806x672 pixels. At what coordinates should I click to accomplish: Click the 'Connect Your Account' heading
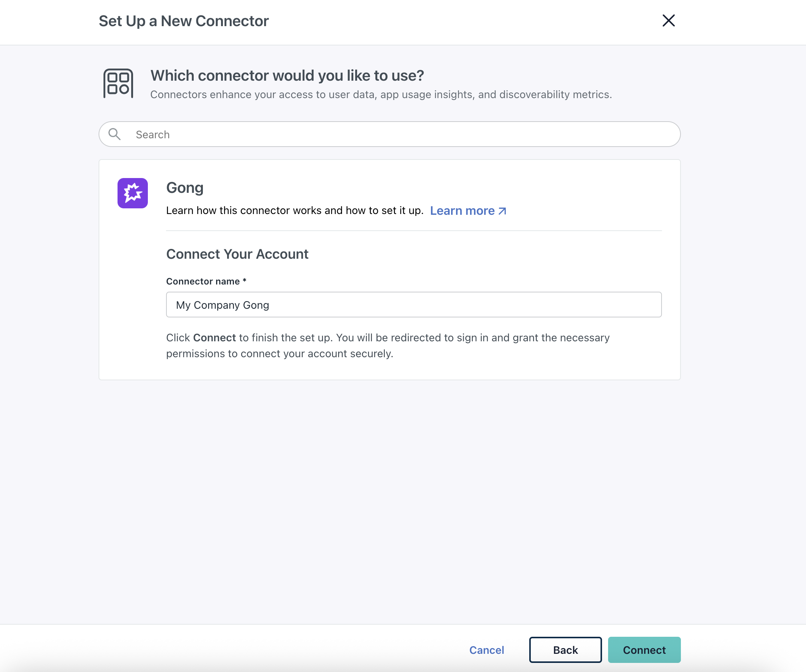point(237,254)
